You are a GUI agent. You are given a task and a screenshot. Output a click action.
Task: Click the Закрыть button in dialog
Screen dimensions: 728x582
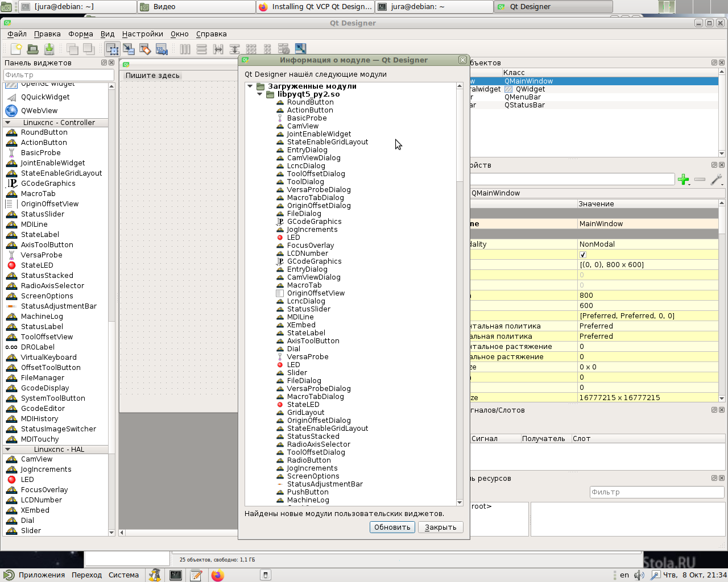(441, 527)
